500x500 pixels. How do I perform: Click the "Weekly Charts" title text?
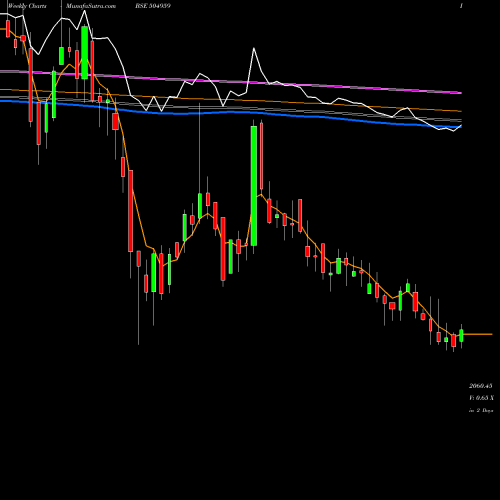[x=27, y=6]
